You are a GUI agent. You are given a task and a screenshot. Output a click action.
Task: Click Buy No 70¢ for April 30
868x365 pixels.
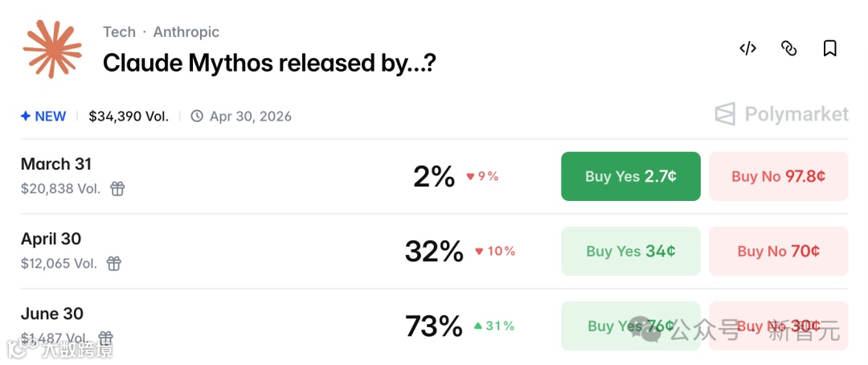tap(778, 251)
